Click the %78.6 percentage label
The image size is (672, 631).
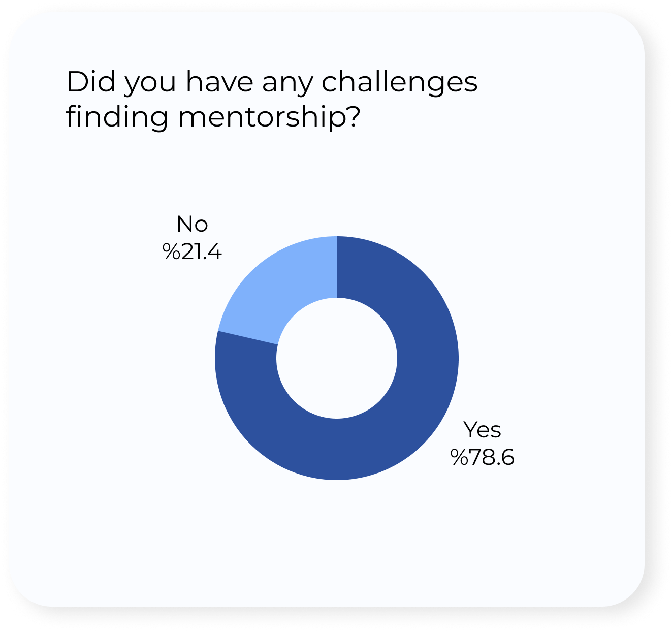pyautogui.click(x=482, y=457)
